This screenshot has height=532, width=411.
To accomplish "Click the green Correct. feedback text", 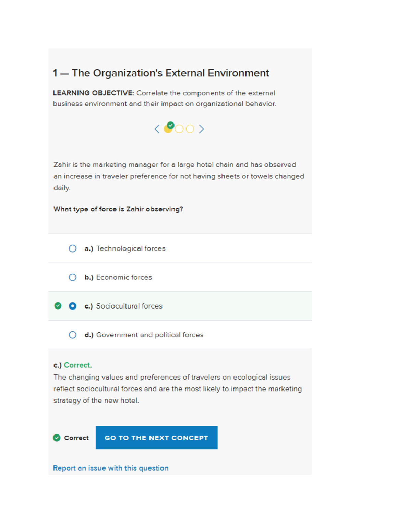I will point(78,365).
